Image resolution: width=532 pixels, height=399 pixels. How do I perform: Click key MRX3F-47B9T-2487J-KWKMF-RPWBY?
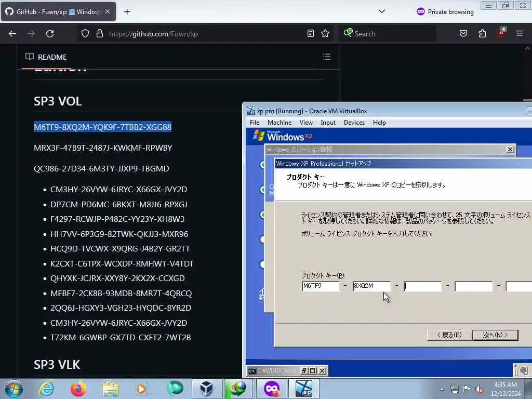coord(103,148)
